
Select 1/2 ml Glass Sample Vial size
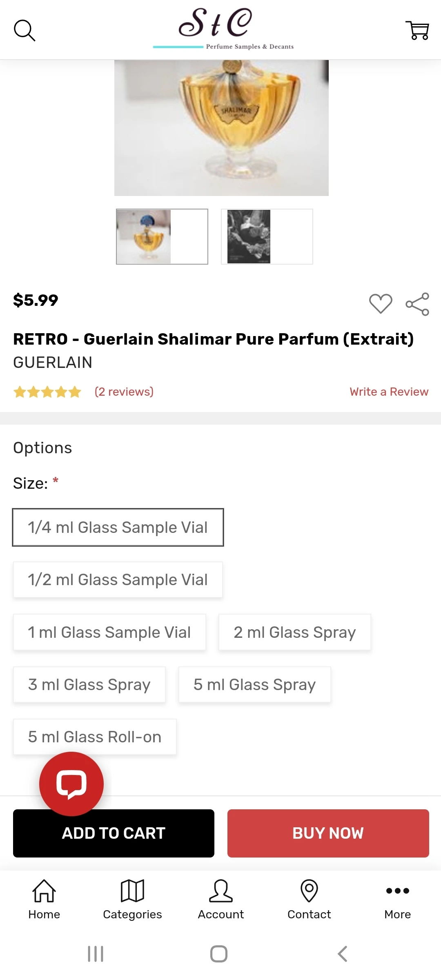click(x=118, y=580)
